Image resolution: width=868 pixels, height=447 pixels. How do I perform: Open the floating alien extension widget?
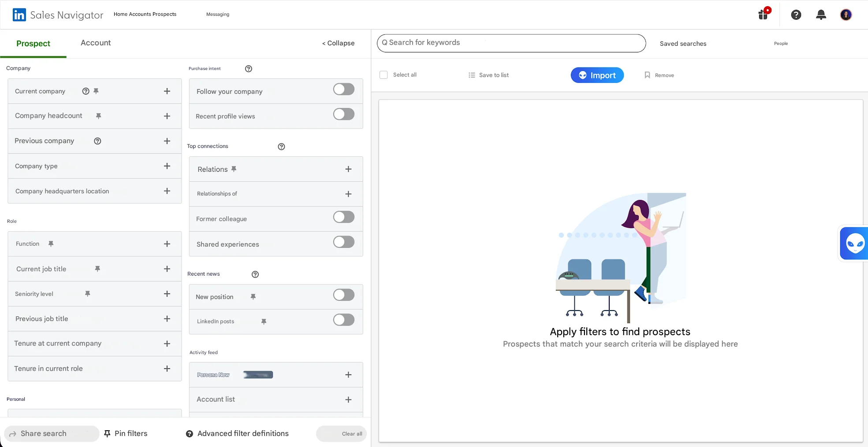click(x=854, y=243)
